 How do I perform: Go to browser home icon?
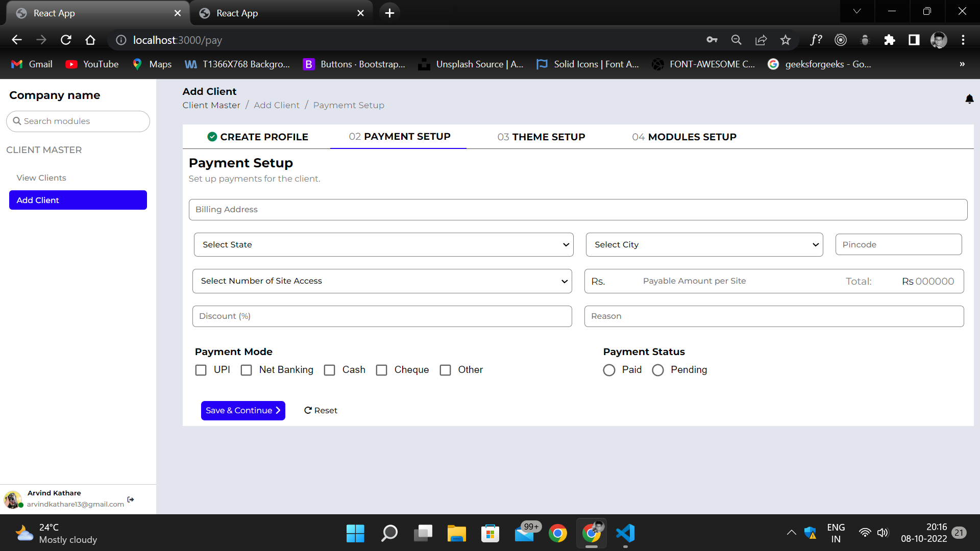tap(90, 40)
